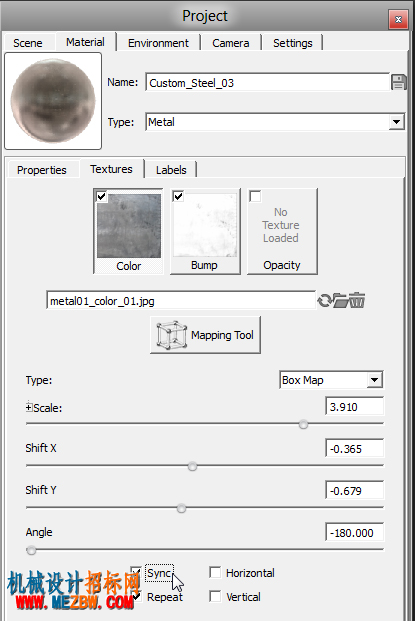Enable the Horizontal flip checkbox

pos(215,572)
